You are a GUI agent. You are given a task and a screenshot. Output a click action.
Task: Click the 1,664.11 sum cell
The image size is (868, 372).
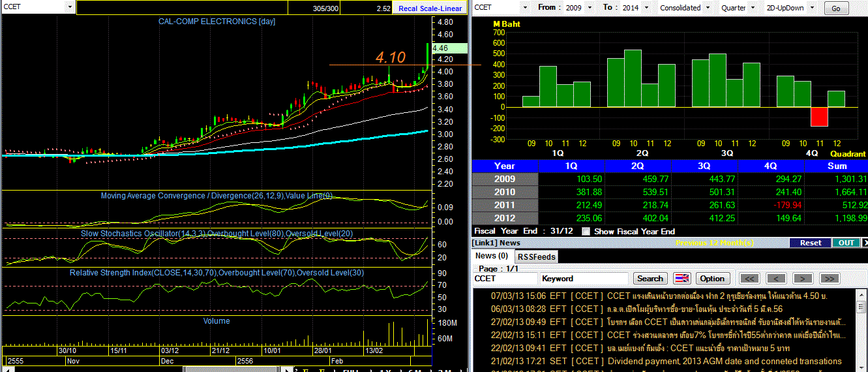pos(837,192)
